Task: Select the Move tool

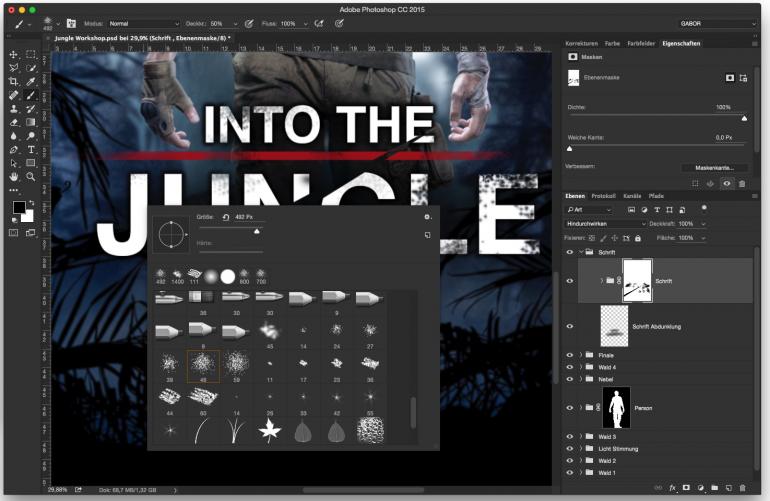Action: click(14, 55)
